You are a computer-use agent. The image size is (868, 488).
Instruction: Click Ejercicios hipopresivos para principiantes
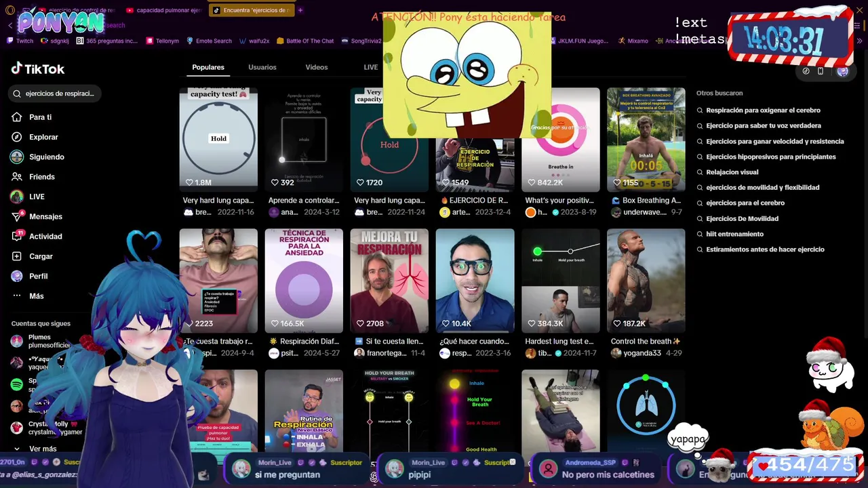[771, 157]
